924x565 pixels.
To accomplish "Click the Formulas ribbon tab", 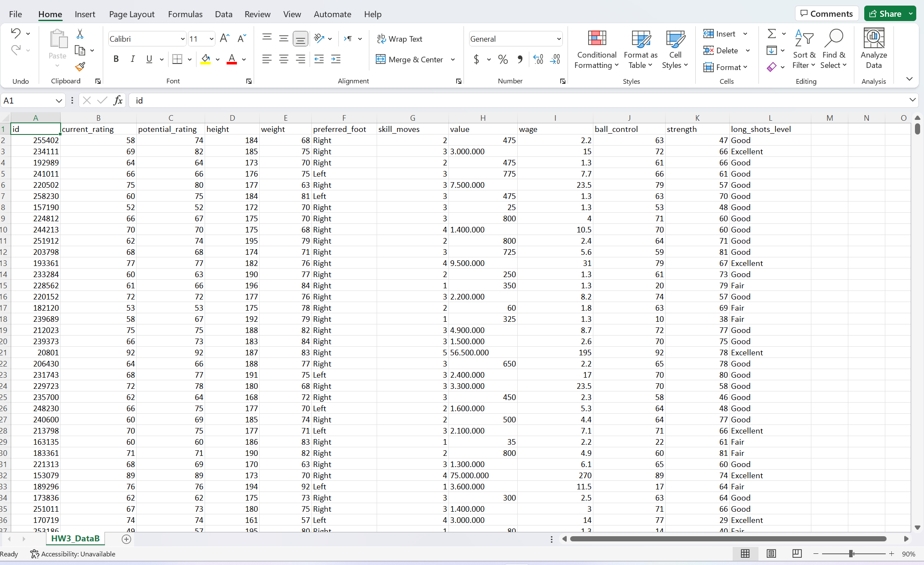I will (x=184, y=14).
